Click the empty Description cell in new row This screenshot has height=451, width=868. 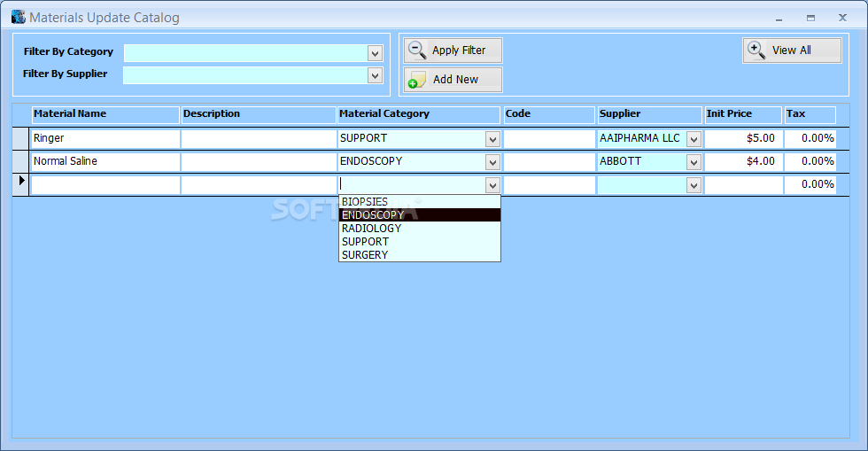click(x=259, y=184)
